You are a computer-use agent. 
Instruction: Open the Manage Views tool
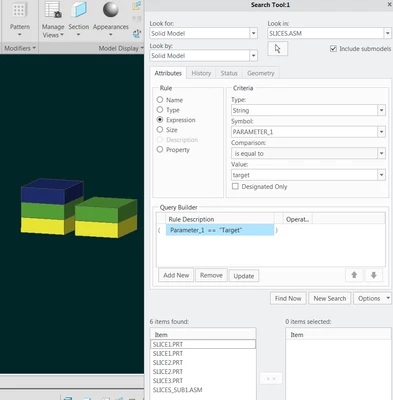[53, 19]
